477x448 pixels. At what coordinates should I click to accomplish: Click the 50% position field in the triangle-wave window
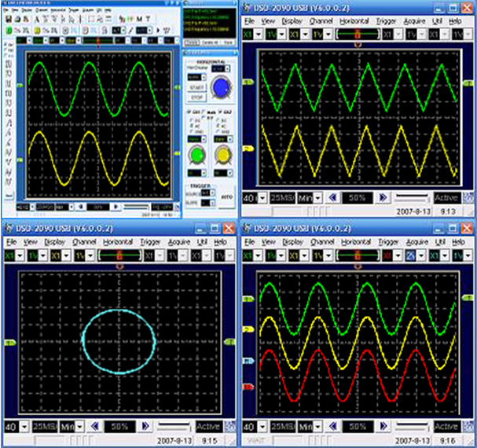[x=358, y=198]
